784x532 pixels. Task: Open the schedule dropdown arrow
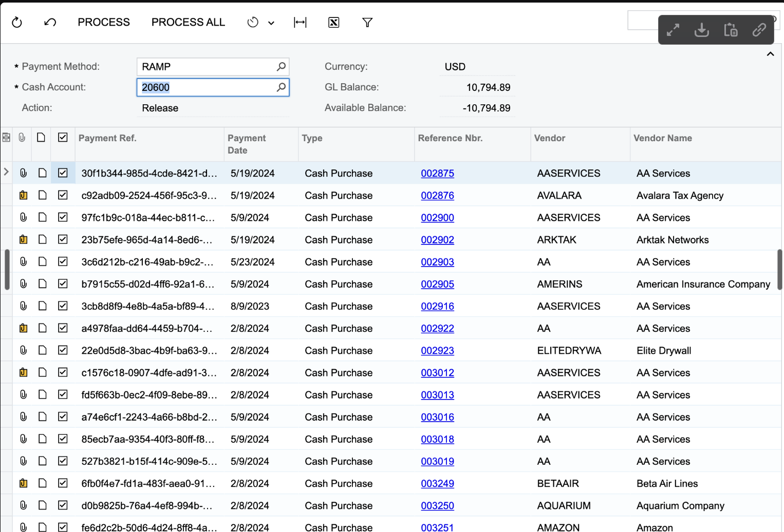point(271,23)
